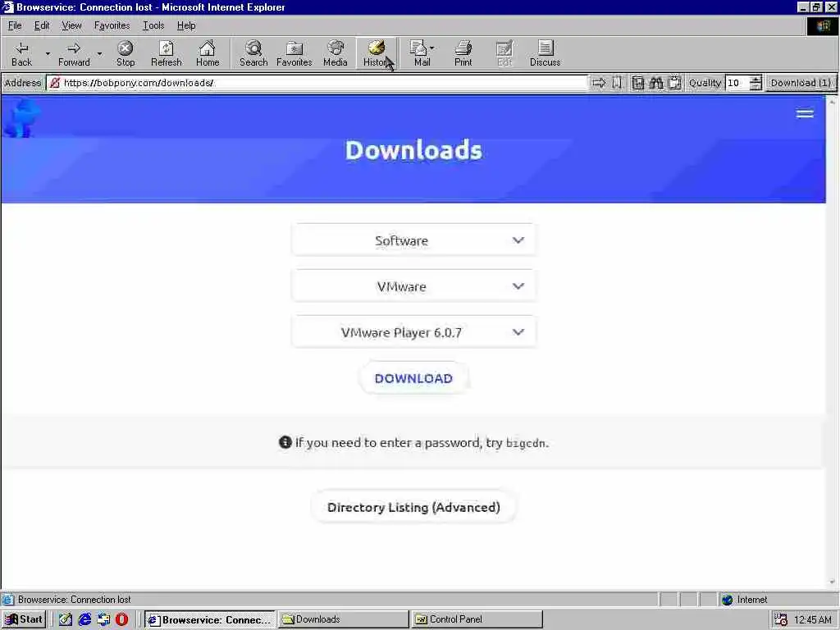
Task: Click the Download (1) button in address bar
Action: click(801, 83)
